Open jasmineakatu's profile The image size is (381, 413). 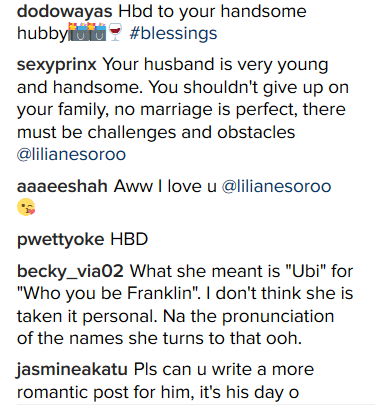click(x=72, y=370)
